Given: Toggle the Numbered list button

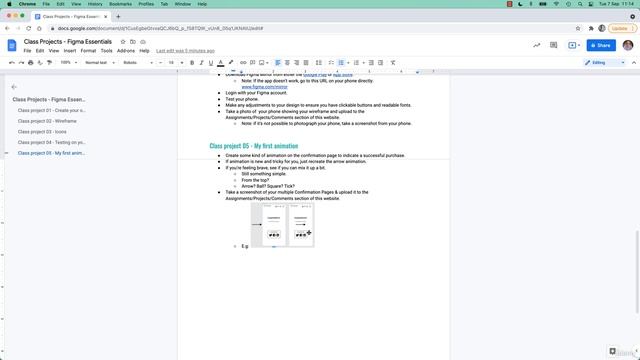Looking at the screenshot, I should [356, 62].
